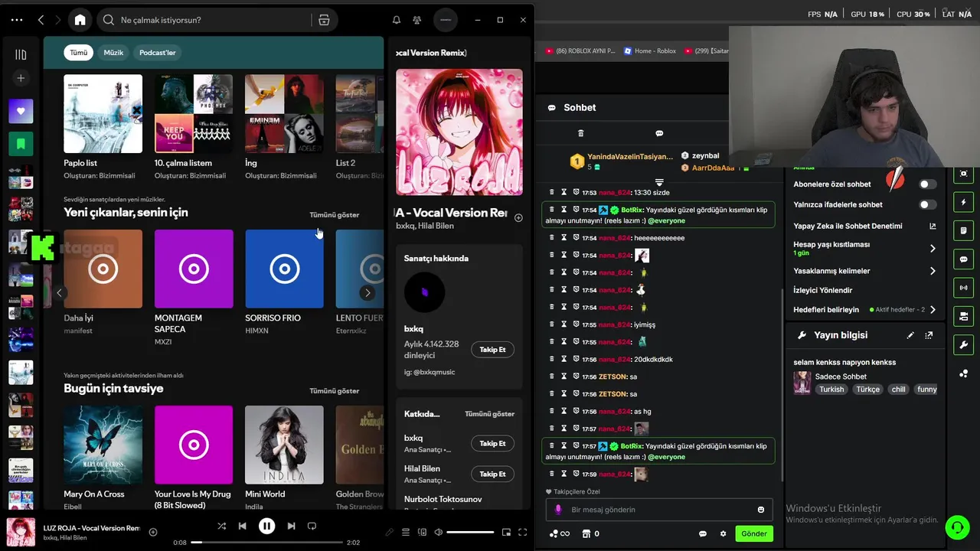The width and height of the screenshot is (980, 551).
Task: Edit Yayın bilgisi with pencil icon
Action: [x=910, y=335]
